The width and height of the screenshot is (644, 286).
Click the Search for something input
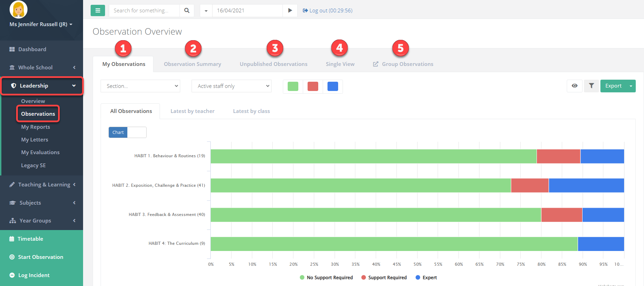(144, 11)
